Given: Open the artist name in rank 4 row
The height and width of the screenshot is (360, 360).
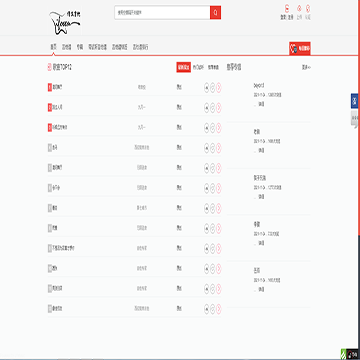Looking at the screenshot, I should (142, 148).
